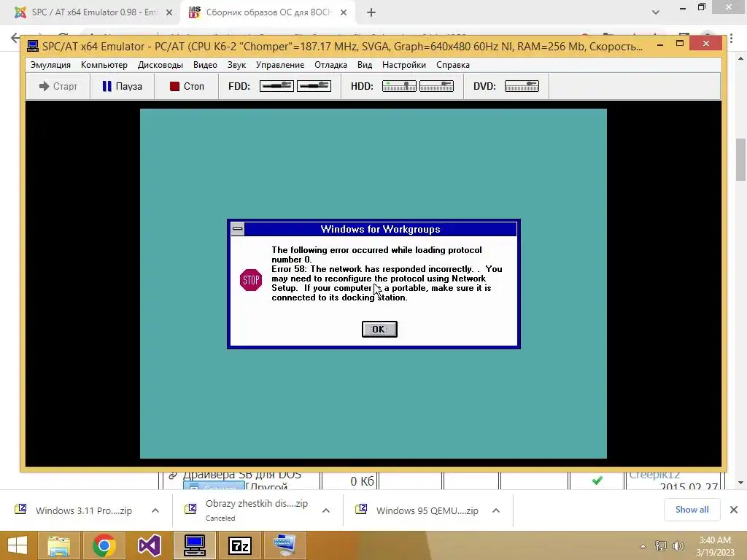Click the Windows 3.11 Pro zip file icon

coord(20,509)
